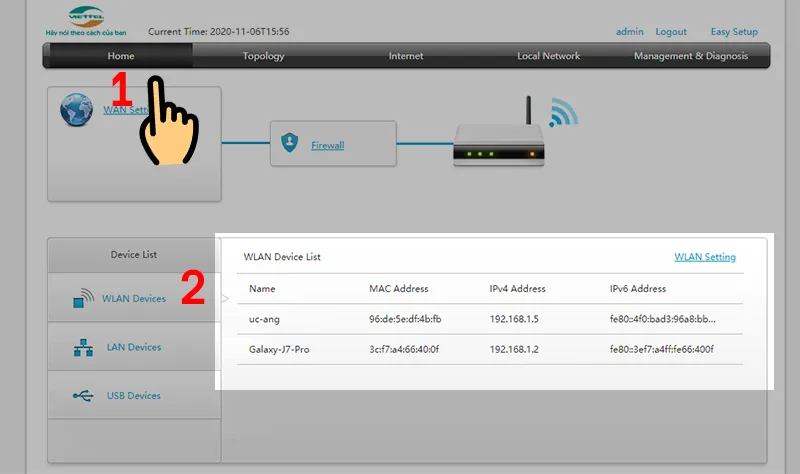Image resolution: width=800 pixels, height=474 pixels.
Task: Open the Home tab
Action: pos(120,56)
